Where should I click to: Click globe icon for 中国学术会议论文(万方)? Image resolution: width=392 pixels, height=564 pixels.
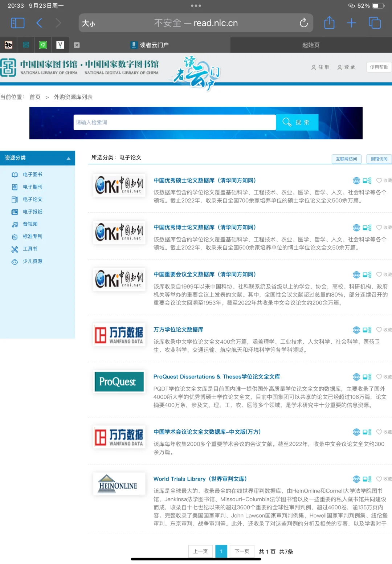[x=356, y=432]
